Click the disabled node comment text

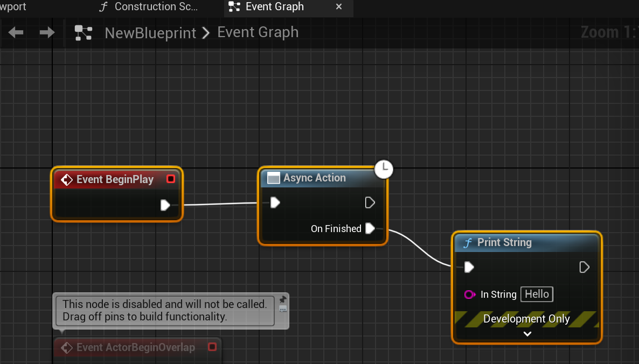(x=165, y=310)
